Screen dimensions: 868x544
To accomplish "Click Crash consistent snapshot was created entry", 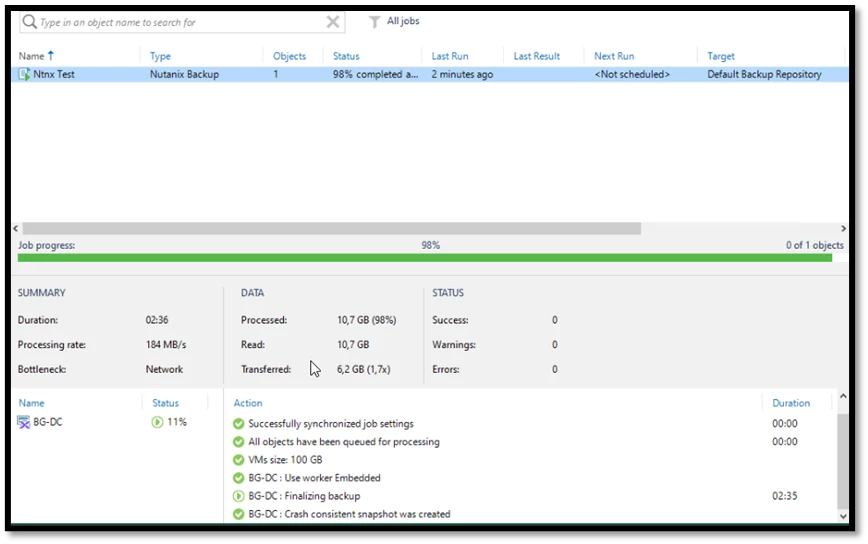I will point(349,514).
